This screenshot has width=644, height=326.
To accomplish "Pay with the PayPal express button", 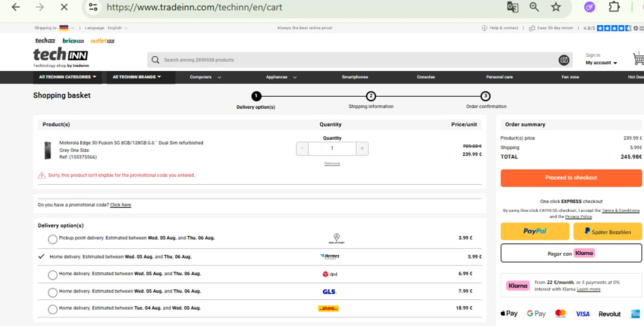I will tap(535, 232).
